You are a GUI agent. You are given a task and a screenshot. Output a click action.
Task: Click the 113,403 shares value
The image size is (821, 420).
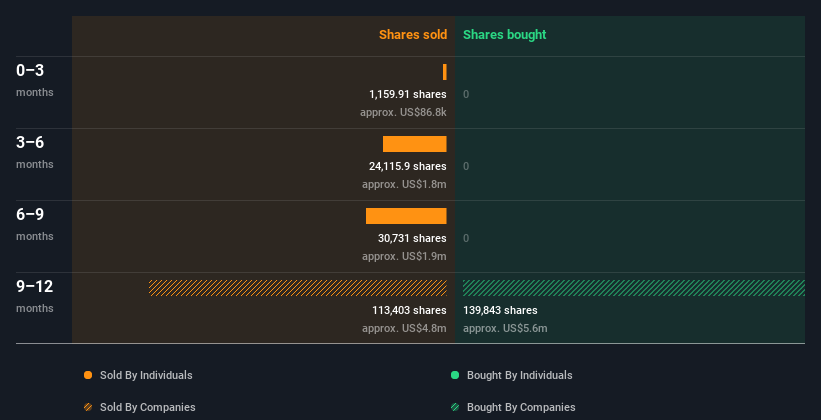409,310
